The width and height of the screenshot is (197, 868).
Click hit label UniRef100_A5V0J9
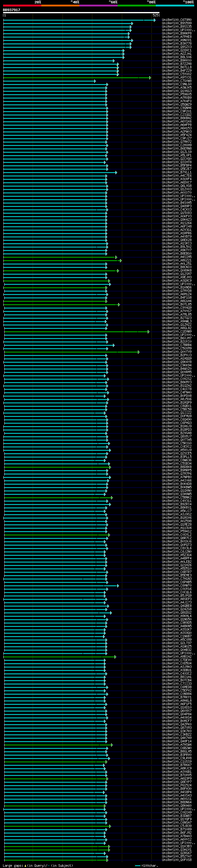point(177,450)
